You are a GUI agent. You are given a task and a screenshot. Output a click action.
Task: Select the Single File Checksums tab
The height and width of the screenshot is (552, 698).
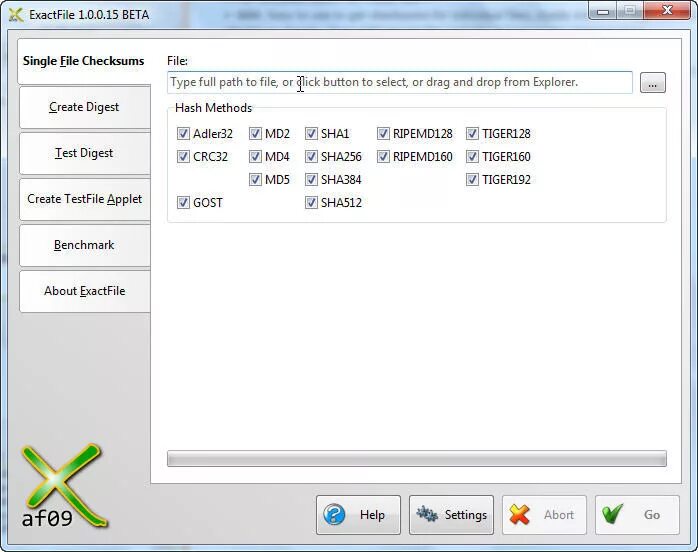pyautogui.click(x=84, y=61)
